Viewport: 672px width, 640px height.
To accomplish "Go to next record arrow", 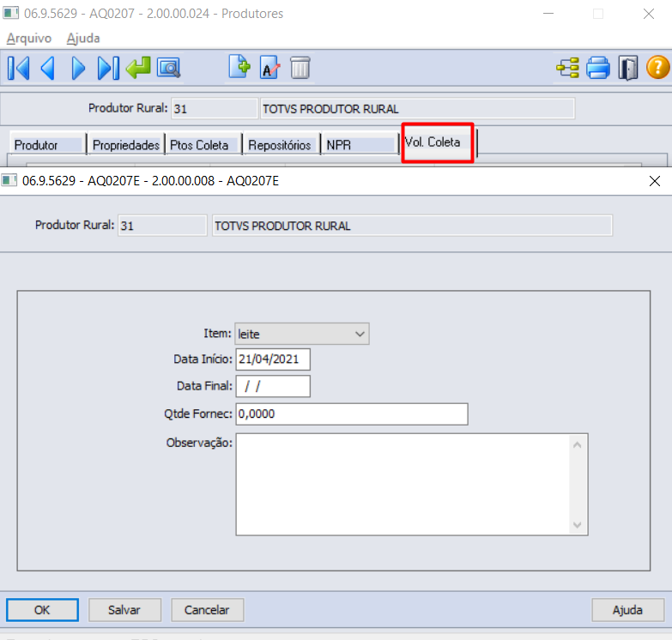I will [78, 68].
